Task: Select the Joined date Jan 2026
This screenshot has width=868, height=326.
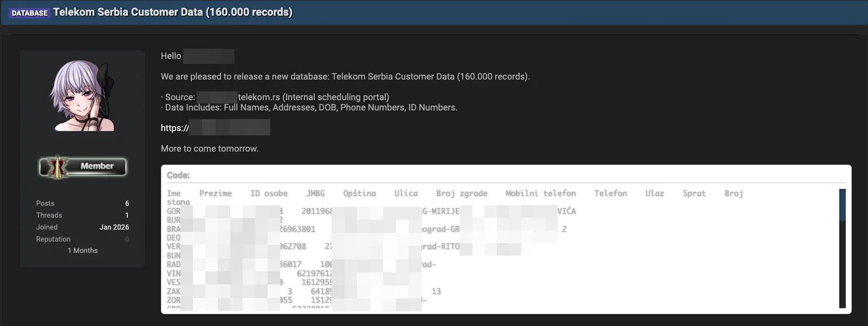Action: coord(115,227)
